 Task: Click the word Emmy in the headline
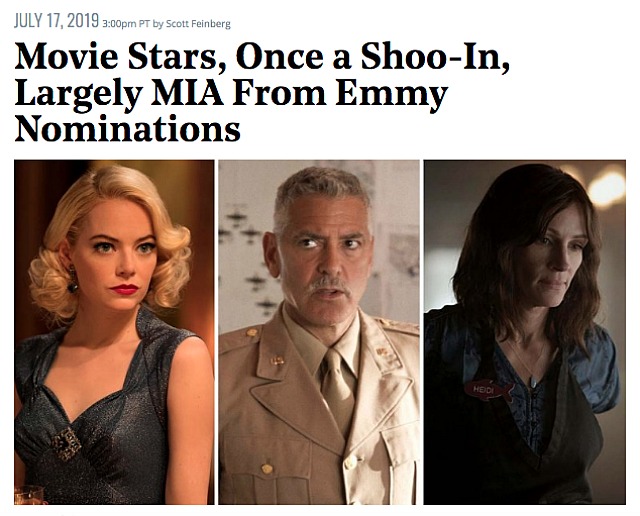[x=391, y=93]
